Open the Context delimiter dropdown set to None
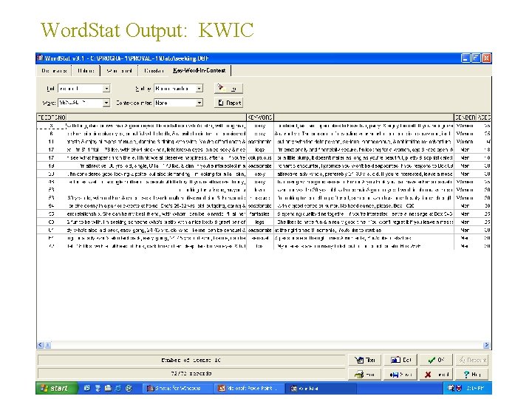Image resolution: width=532 pixels, height=399 pixels. coord(199,103)
